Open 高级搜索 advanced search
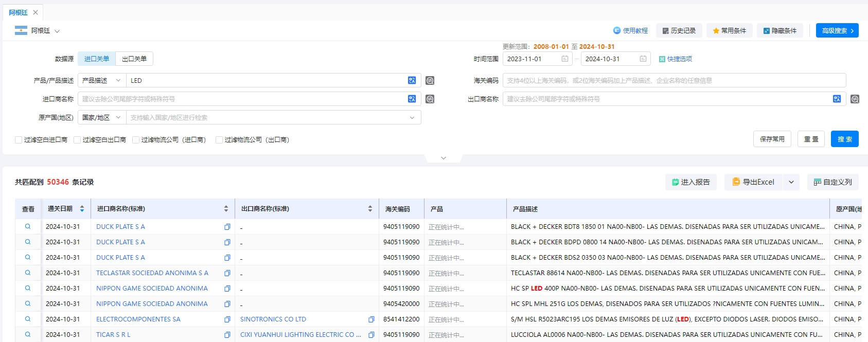This screenshot has height=342, width=868. coord(837,31)
